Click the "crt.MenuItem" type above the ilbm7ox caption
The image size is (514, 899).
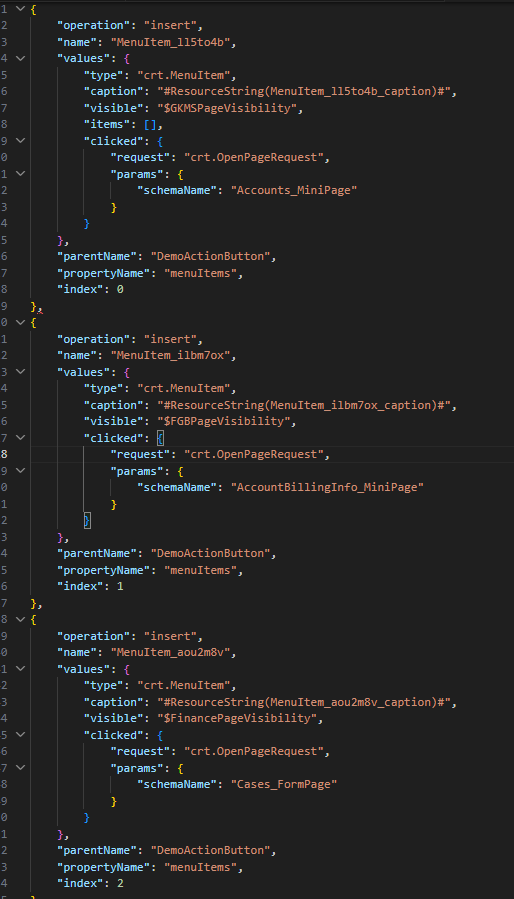184,389
